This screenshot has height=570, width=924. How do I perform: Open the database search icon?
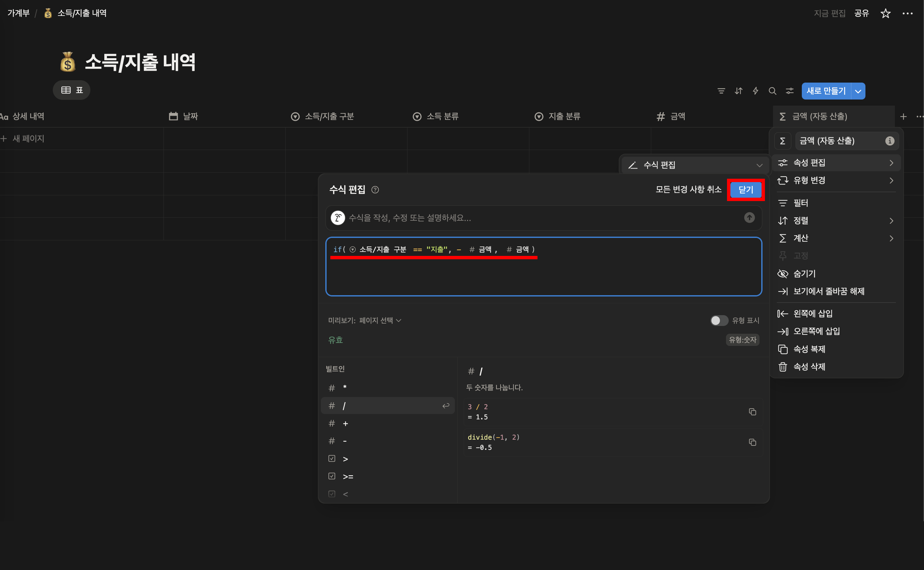pos(772,91)
